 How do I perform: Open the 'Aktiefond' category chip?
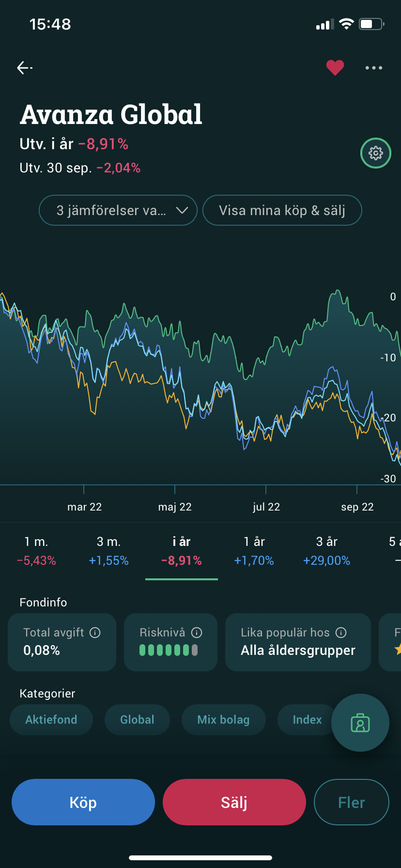tap(51, 720)
